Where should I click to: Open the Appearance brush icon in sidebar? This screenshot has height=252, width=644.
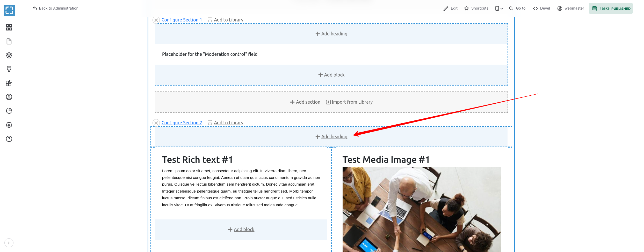point(9,69)
